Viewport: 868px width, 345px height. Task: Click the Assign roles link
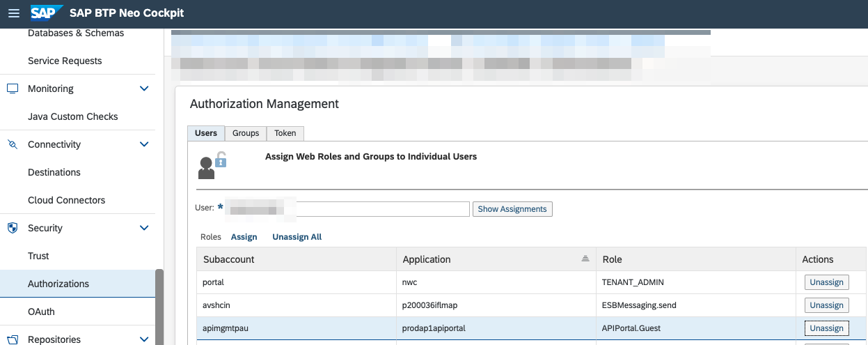(x=244, y=237)
